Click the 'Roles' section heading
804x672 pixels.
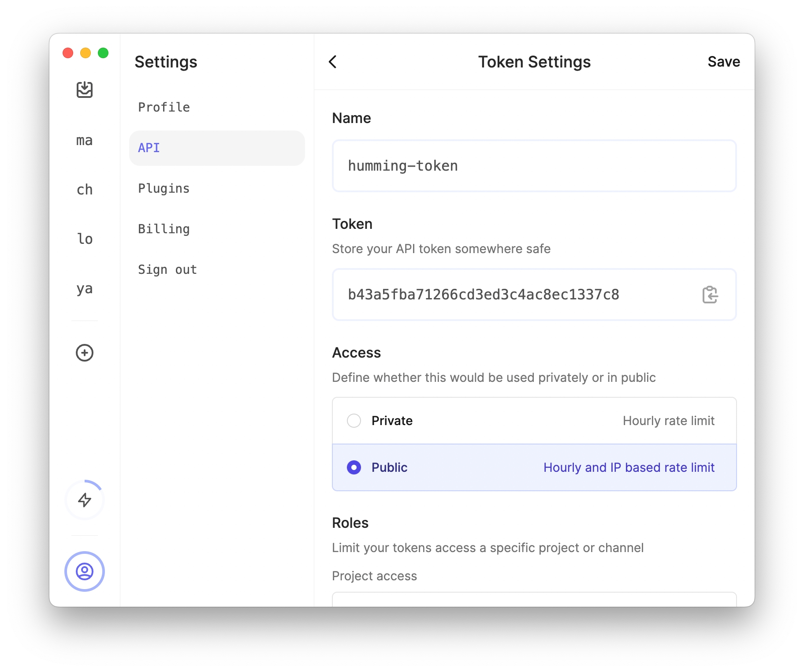350,523
